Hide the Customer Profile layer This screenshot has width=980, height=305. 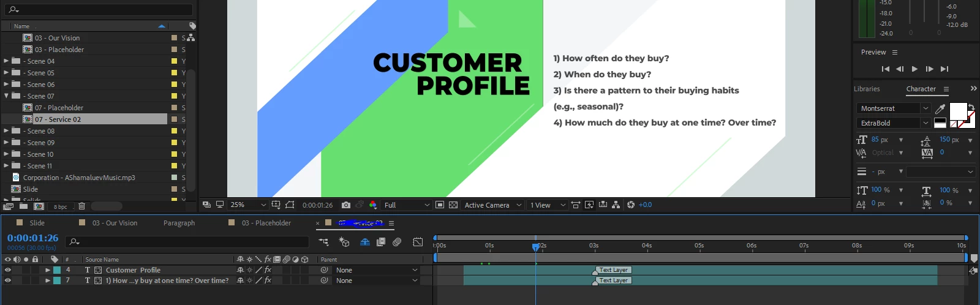click(x=8, y=270)
